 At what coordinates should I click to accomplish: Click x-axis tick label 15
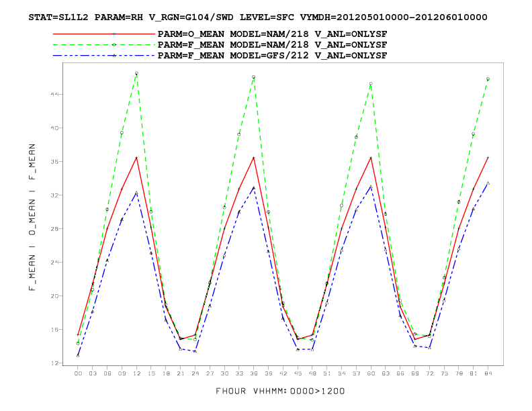[151, 373]
